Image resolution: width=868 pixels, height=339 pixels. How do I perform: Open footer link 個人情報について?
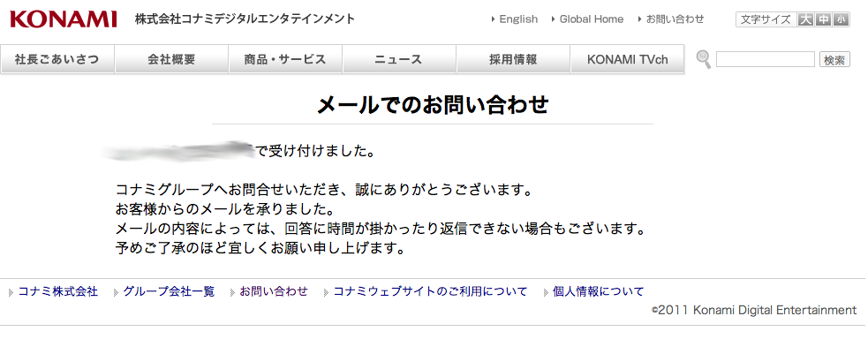(599, 291)
